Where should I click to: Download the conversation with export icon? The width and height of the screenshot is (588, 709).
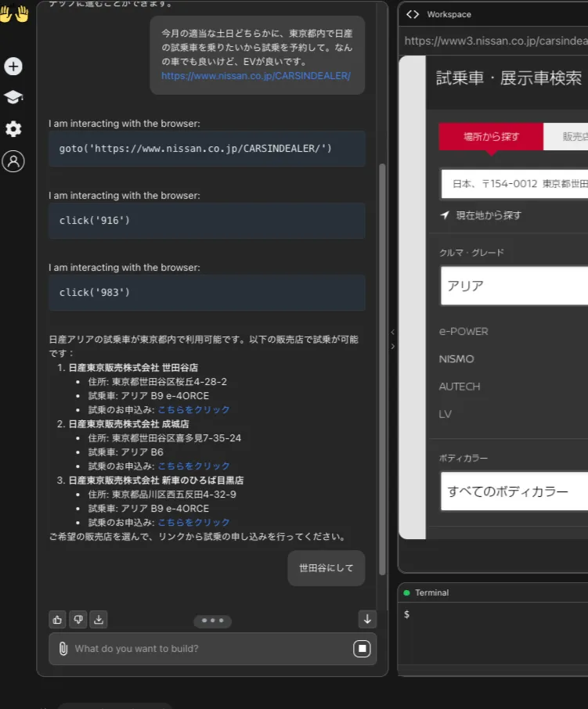[x=99, y=619]
